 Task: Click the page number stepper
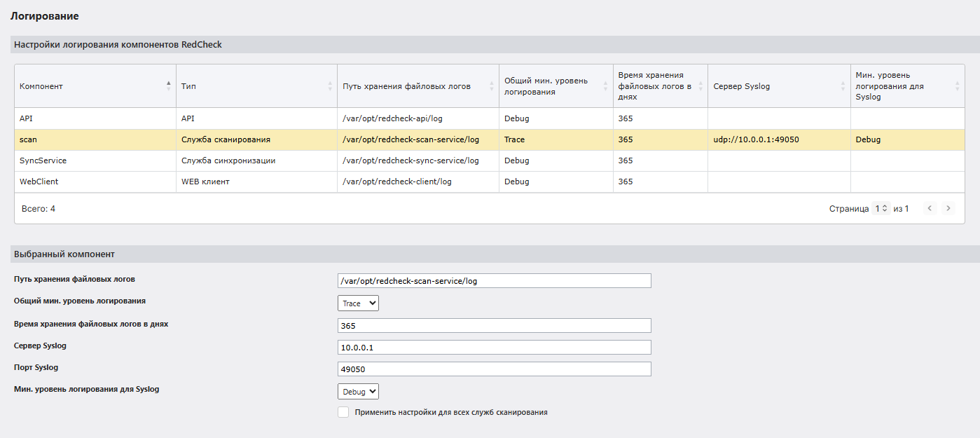(881, 208)
